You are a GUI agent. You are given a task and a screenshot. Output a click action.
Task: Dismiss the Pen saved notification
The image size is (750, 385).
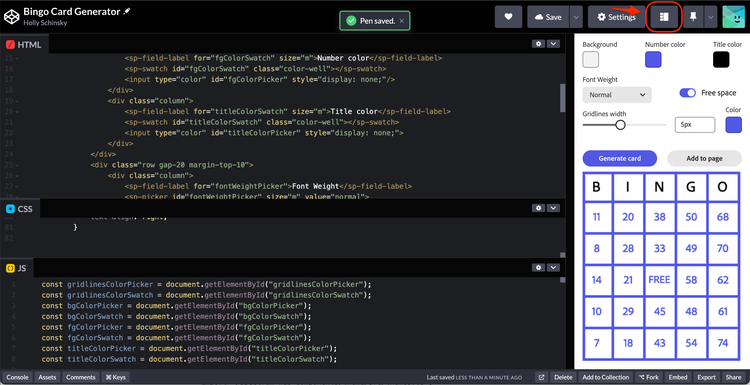tap(402, 21)
